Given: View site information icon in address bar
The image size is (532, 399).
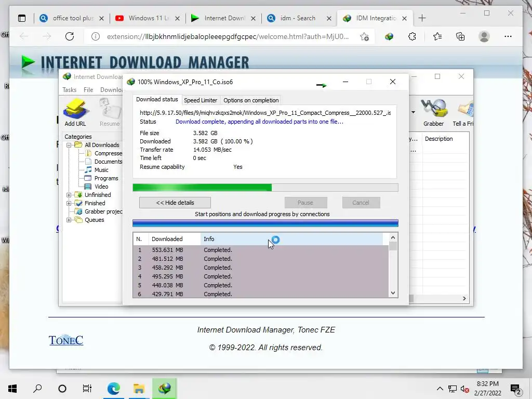Looking at the screenshot, I should point(96,36).
